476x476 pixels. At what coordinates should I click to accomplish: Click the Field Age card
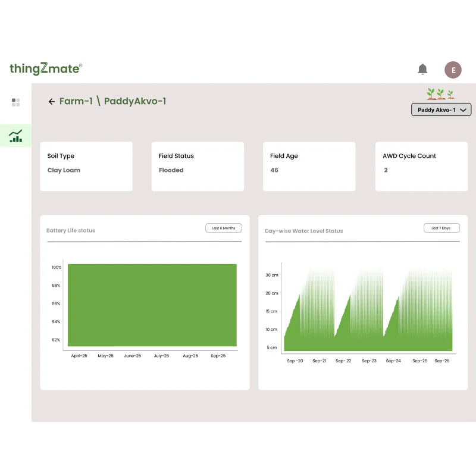[309, 167]
